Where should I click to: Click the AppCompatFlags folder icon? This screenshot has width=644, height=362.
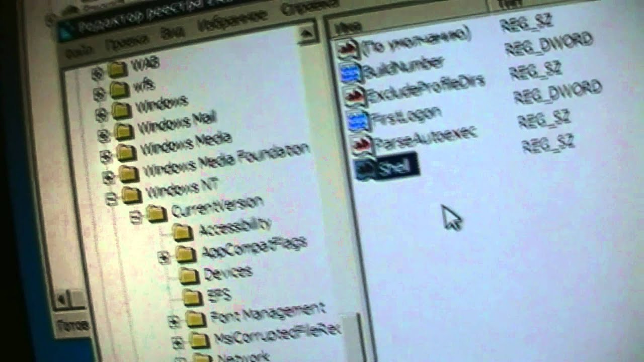(x=186, y=254)
